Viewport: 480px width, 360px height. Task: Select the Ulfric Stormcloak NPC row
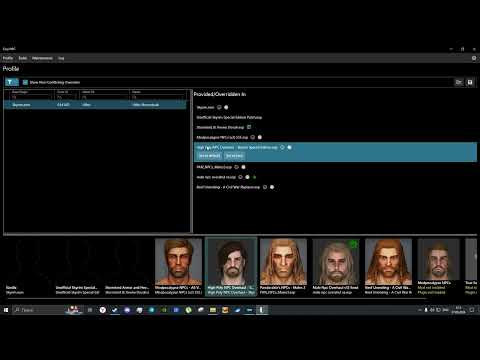[x=95, y=105]
